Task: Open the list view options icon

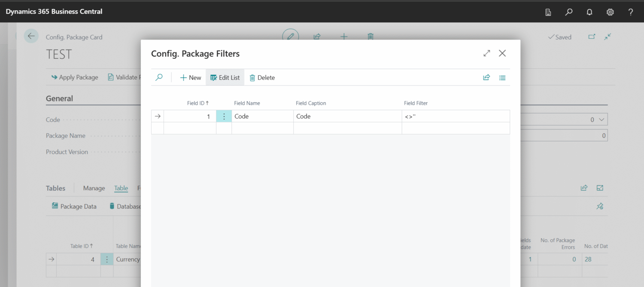Action: [x=502, y=77]
